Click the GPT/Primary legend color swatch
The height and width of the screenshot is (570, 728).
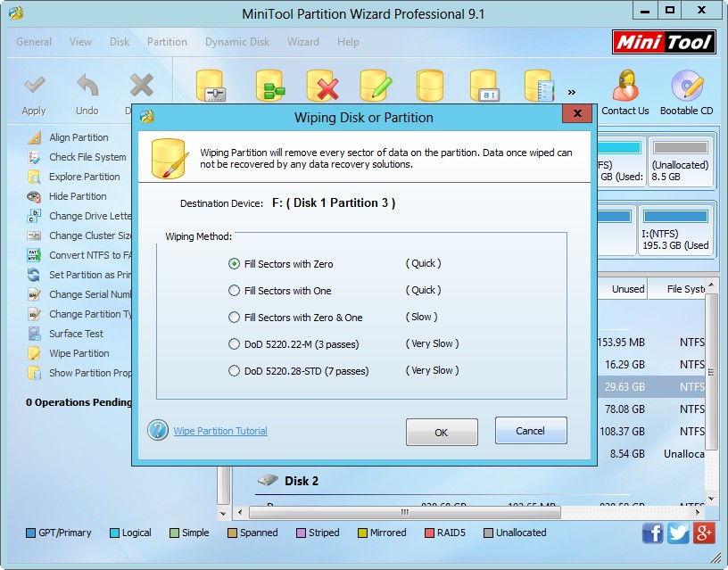tap(31, 533)
